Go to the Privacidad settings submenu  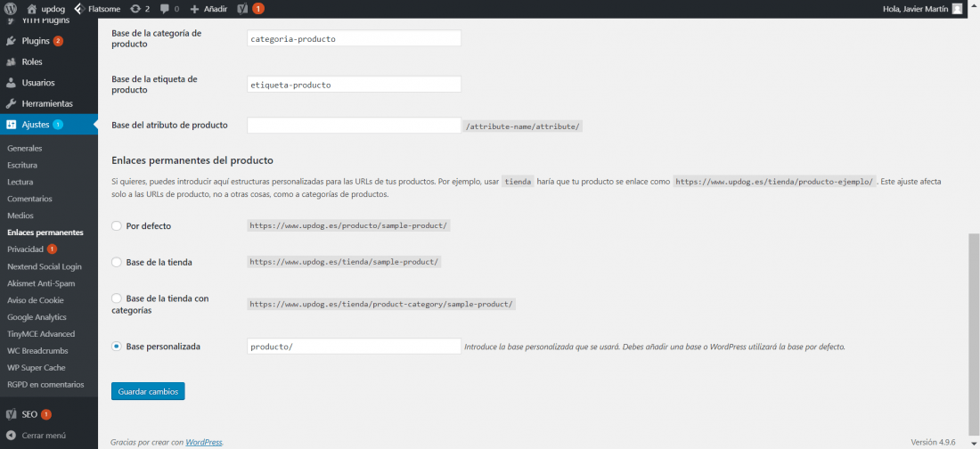tap(26, 249)
